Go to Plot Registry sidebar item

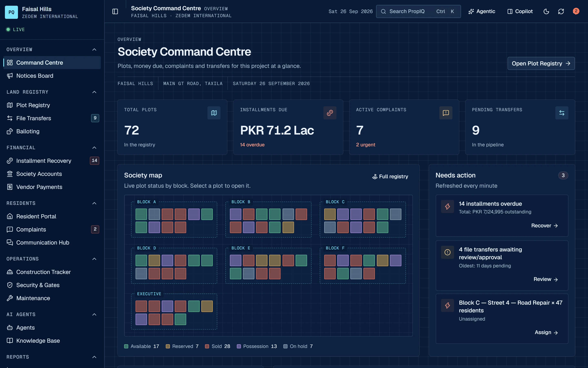tap(52, 105)
